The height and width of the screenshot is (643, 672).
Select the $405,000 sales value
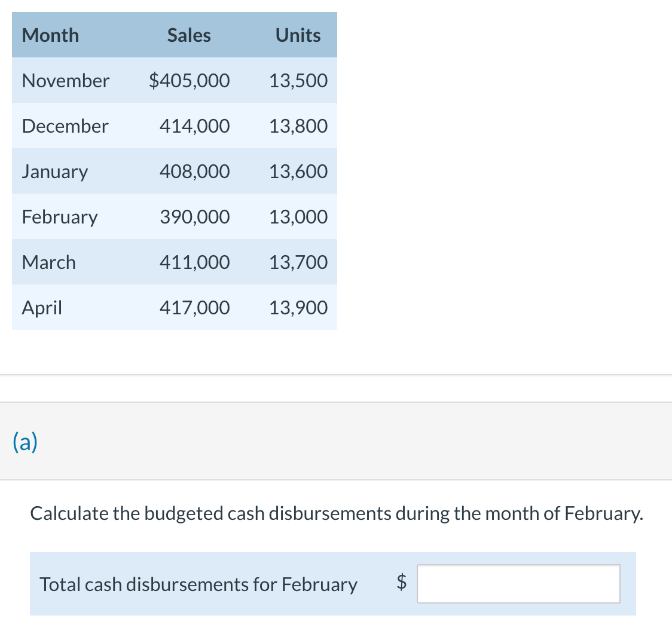point(190,81)
